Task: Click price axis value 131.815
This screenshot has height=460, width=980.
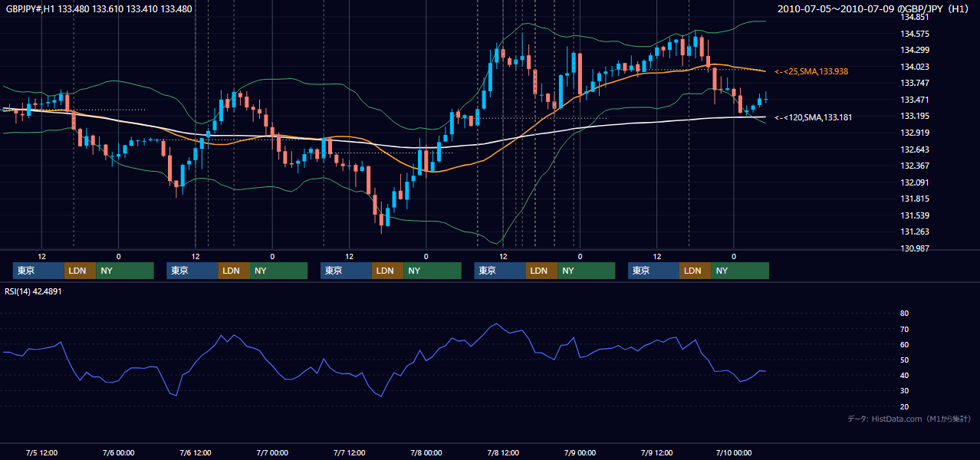Action: (915, 199)
